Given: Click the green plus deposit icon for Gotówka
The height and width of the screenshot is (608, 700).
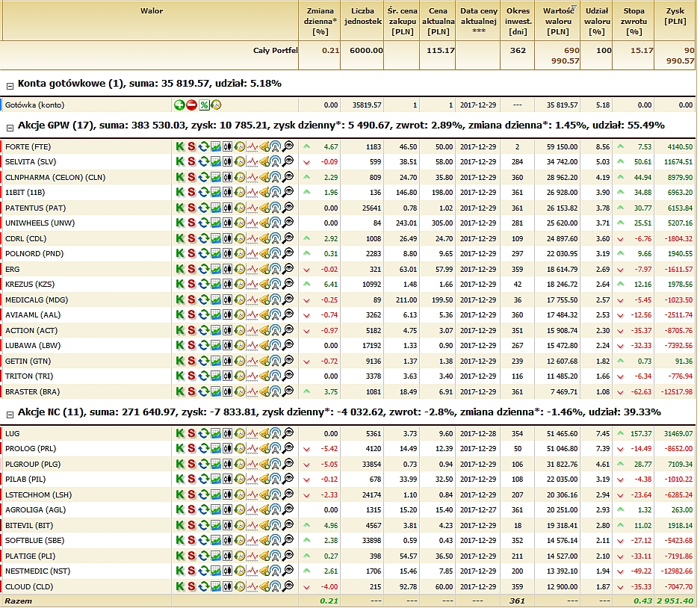Looking at the screenshot, I should pos(179,105).
